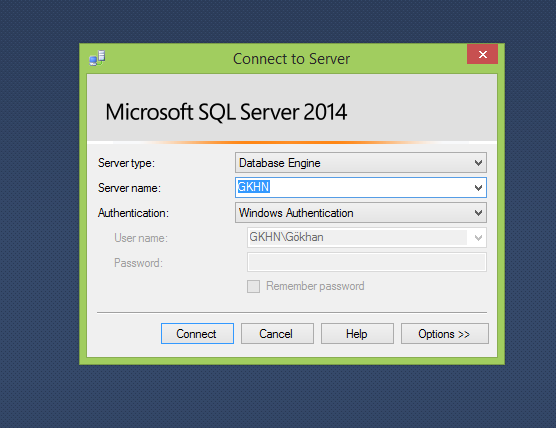Click the Password input field
The width and height of the screenshot is (556, 428).
[x=367, y=262]
